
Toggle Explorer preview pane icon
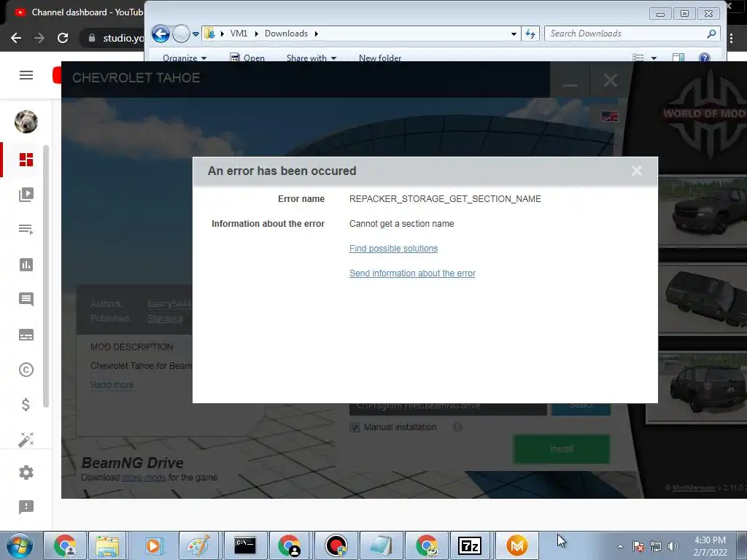[678, 58]
